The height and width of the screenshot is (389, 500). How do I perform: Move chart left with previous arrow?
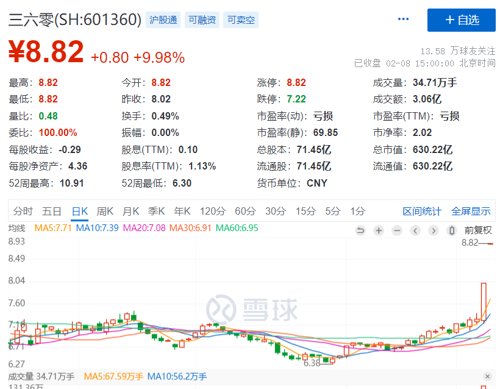point(415,230)
